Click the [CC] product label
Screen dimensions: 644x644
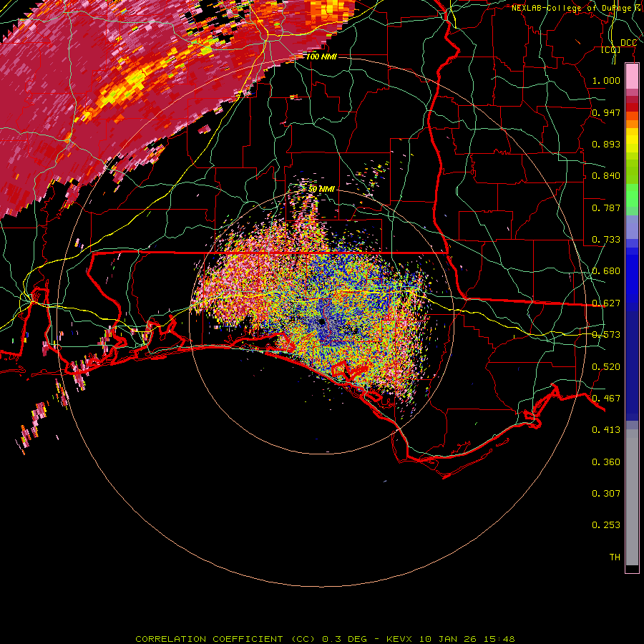coord(611,49)
